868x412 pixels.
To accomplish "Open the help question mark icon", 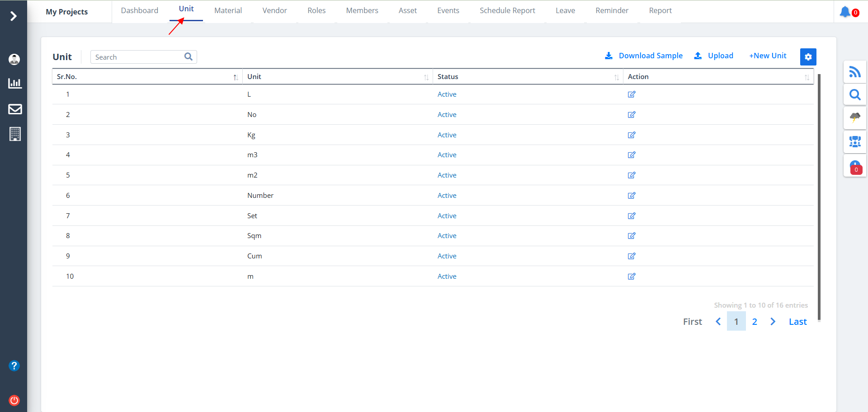I will click(14, 365).
